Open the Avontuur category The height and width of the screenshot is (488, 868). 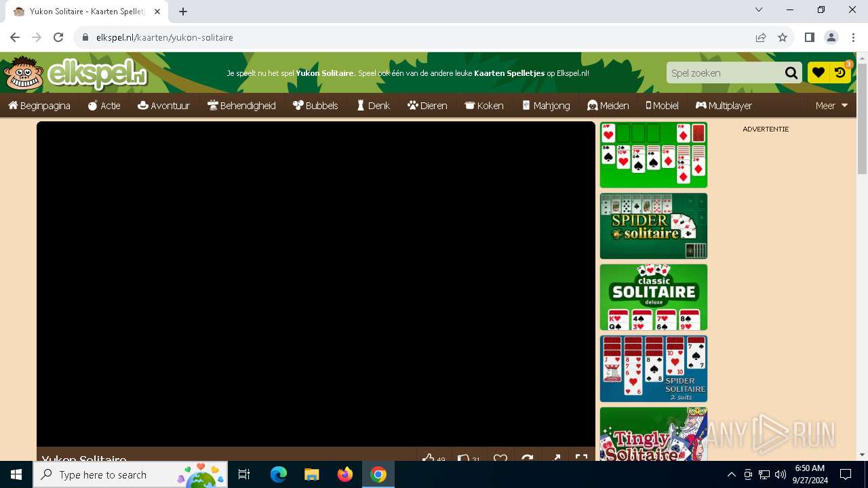pyautogui.click(x=163, y=106)
